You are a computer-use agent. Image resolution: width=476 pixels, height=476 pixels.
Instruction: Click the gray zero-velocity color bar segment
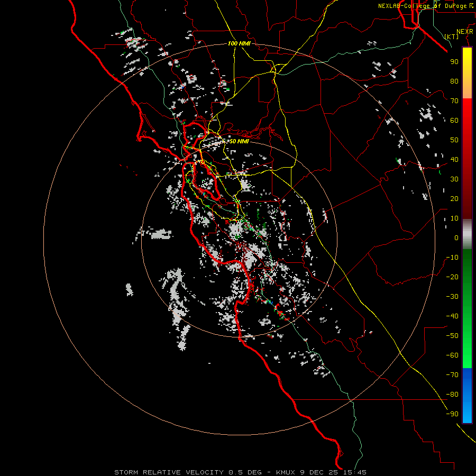(x=467, y=234)
